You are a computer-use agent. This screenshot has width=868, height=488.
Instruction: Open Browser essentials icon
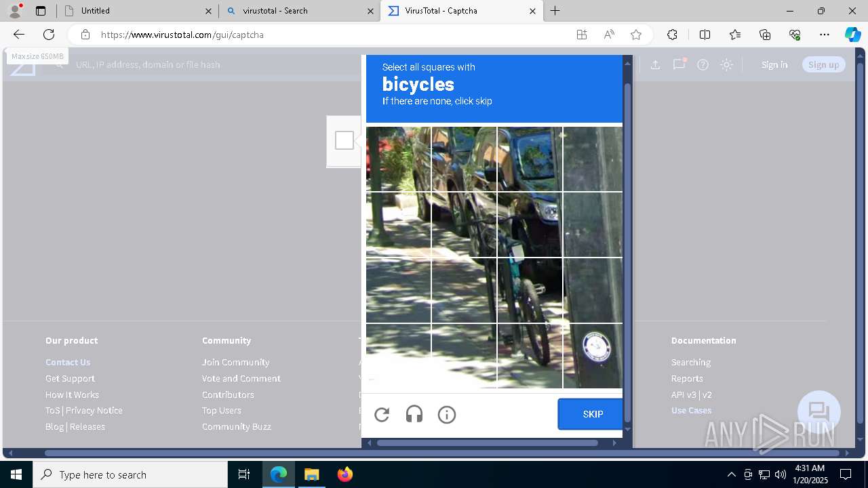click(x=795, y=35)
